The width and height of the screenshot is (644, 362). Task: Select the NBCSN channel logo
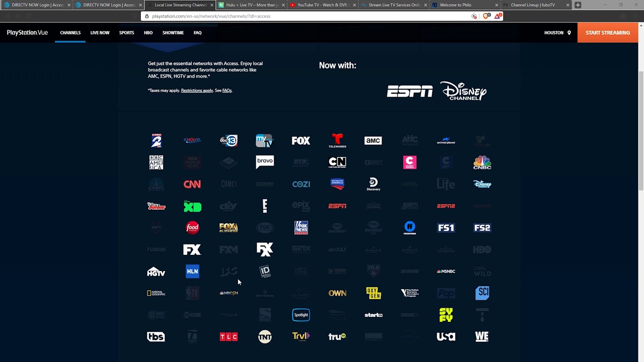coord(228,293)
